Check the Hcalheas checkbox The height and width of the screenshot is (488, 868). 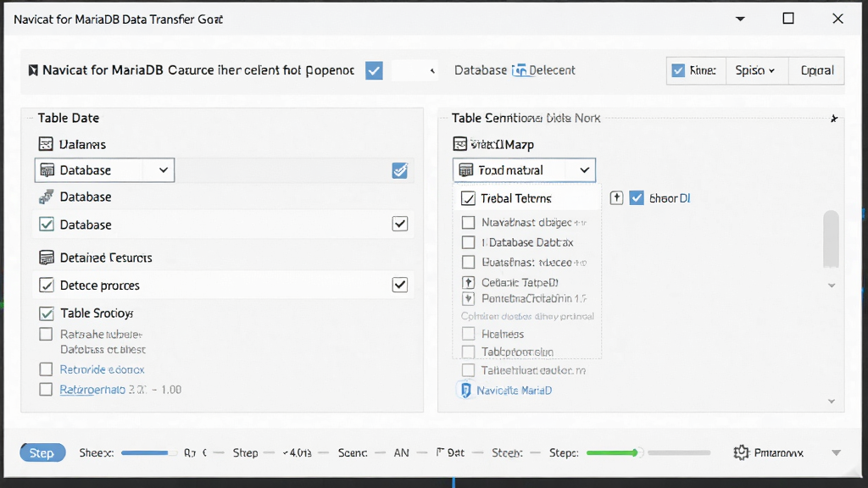click(468, 334)
